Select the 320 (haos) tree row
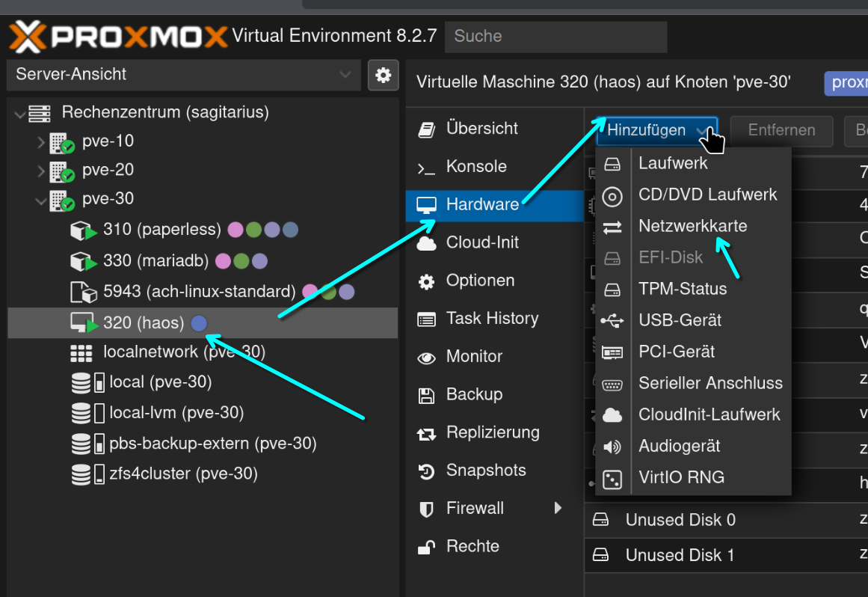The width and height of the screenshot is (868, 597). coord(203,323)
